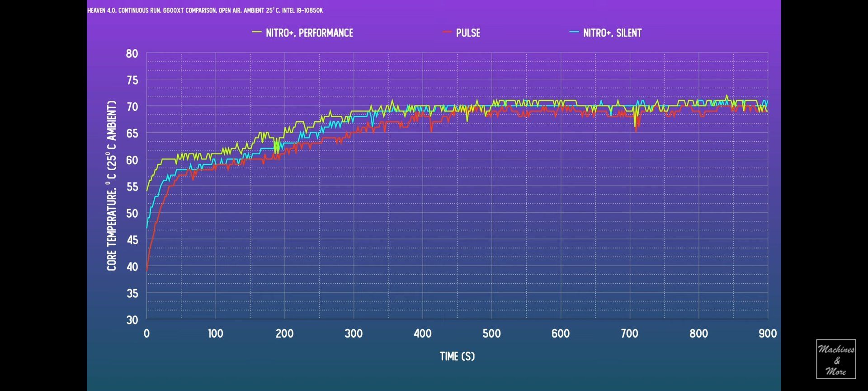
Task: Click y-axis value 45
Action: (132, 240)
